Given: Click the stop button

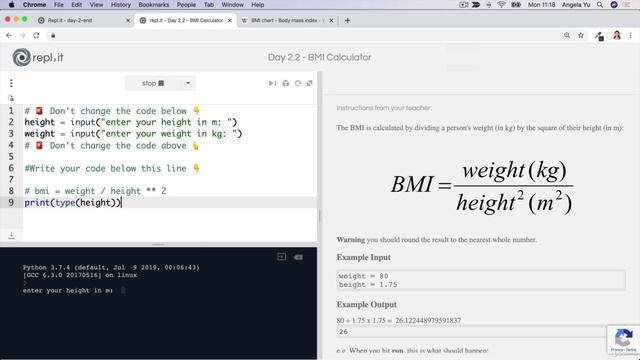Looking at the screenshot, I should (153, 83).
